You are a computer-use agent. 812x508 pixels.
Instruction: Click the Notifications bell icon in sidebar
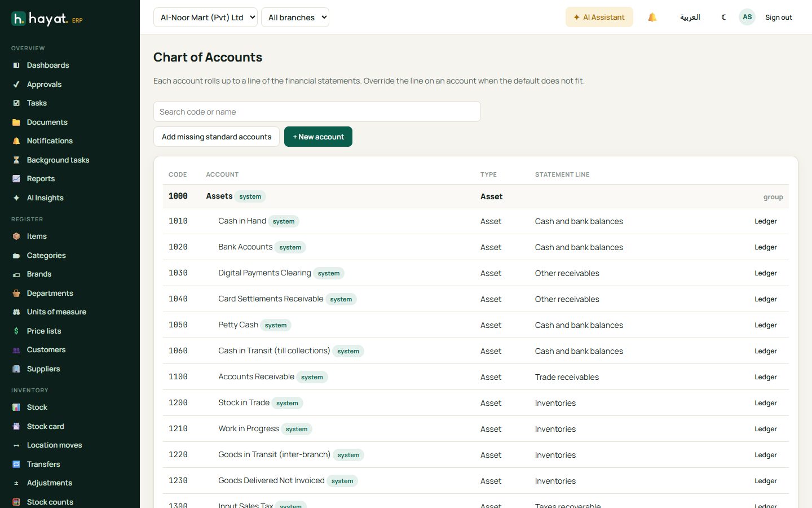pos(16,141)
